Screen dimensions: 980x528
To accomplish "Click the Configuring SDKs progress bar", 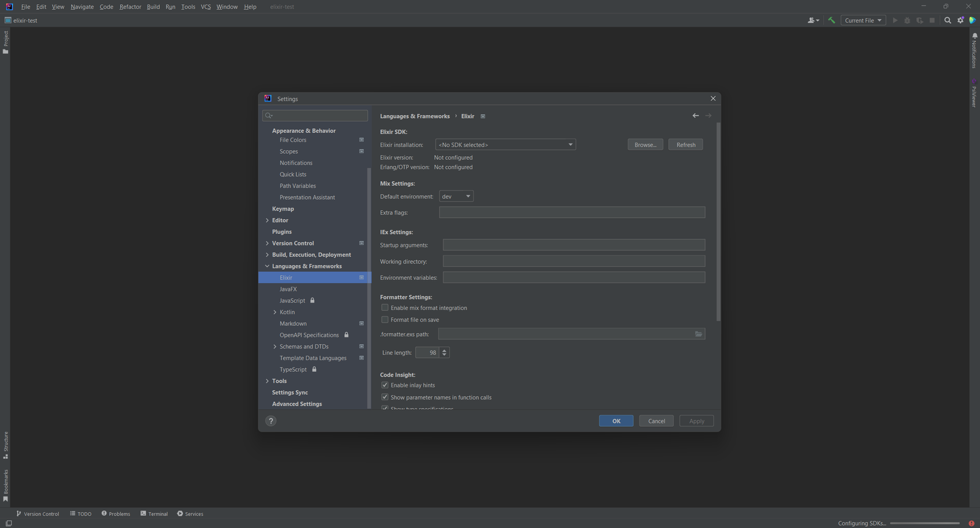I will tap(924, 523).
